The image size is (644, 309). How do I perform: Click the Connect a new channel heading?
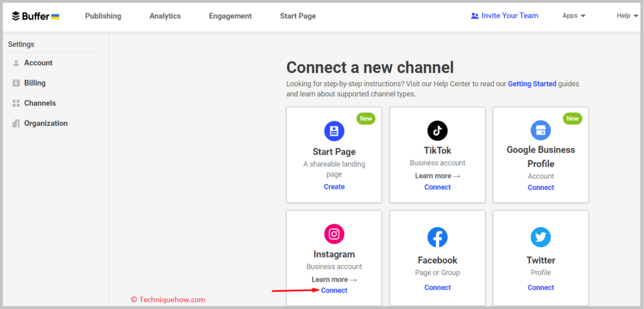pos(370,67)
